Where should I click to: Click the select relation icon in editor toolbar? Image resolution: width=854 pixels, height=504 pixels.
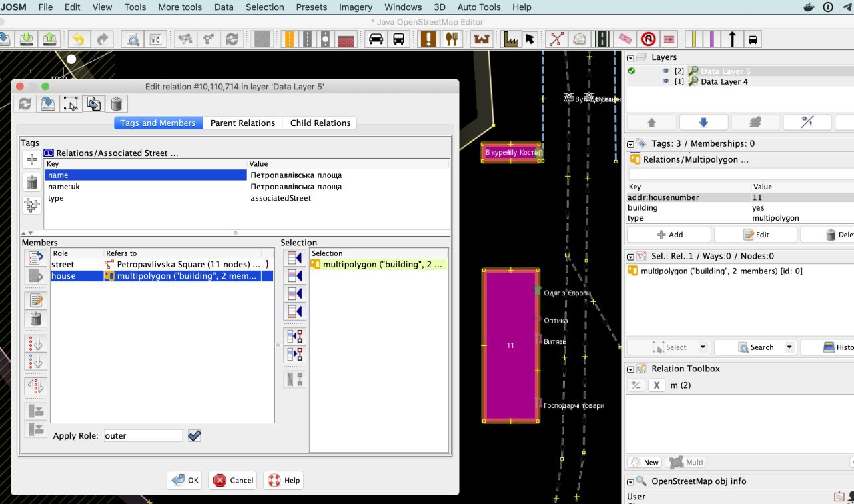(x=71, y=103)
